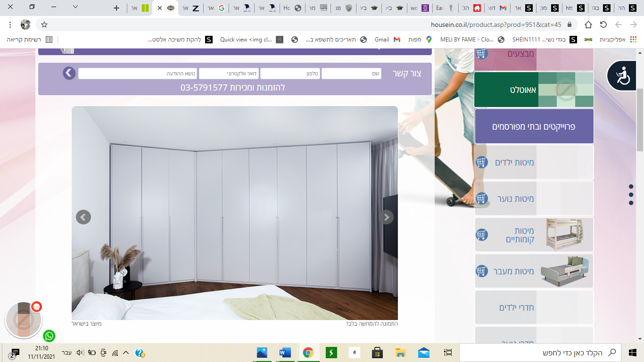The height and width of the screenshot is (362, 644).
Task: Open the round chat bubble widget
Action: tap(24, 321)
